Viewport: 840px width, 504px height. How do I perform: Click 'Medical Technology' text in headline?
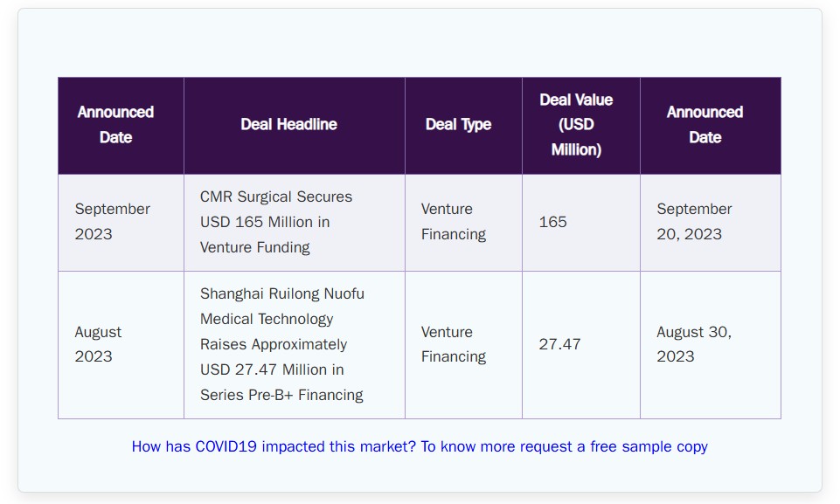click(x=267, y=319)
